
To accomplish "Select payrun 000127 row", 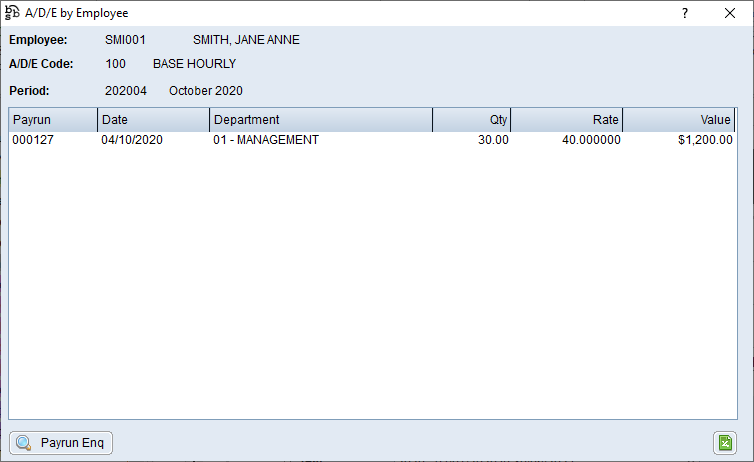I will click(31, 140).
